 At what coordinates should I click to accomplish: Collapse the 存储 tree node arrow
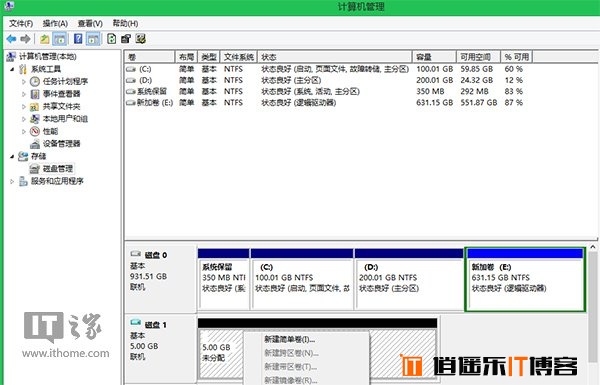pos(12,157)
